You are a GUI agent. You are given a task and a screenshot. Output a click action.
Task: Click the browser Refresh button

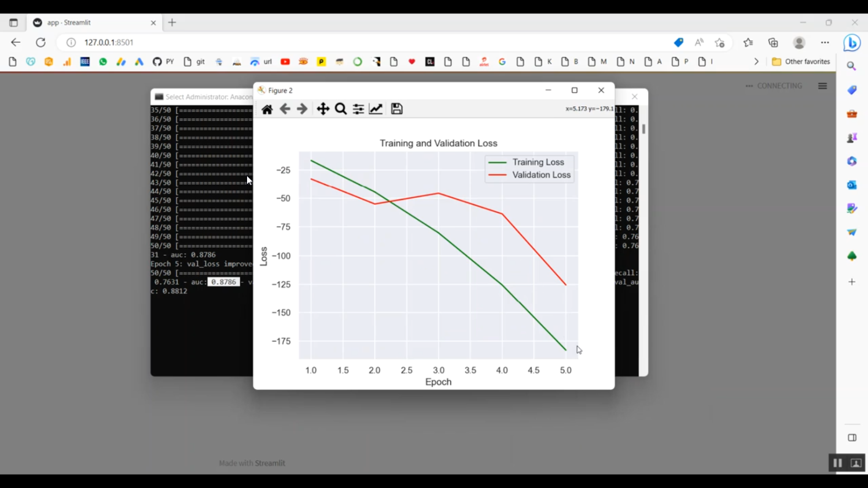coord(41,42)
